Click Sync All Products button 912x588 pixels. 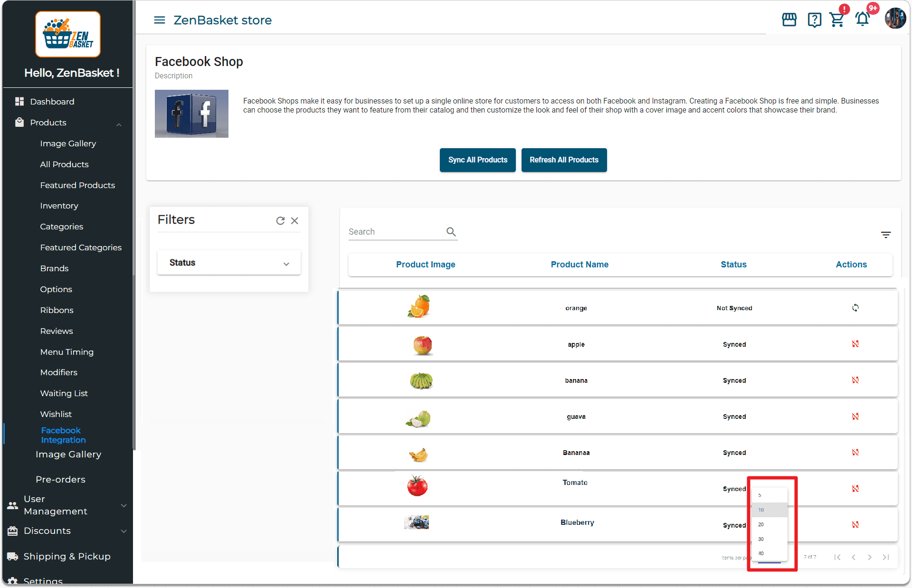477,160
